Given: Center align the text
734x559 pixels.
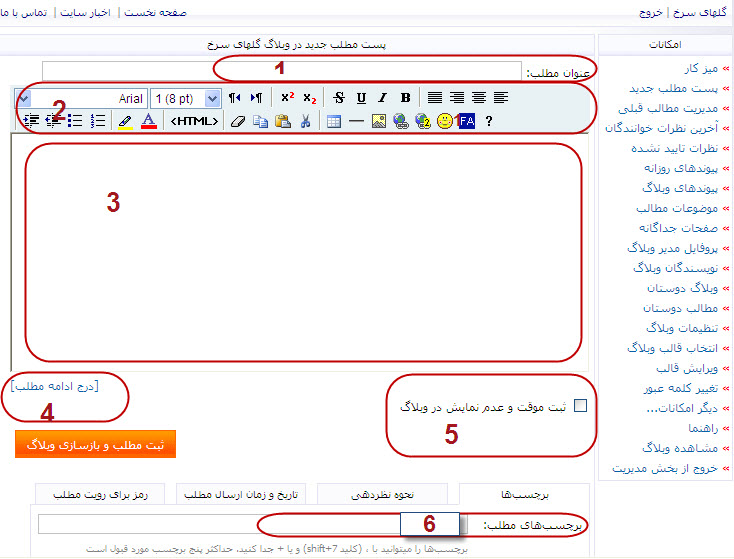Looking at the screenshot, I should [x=479, y=98].
